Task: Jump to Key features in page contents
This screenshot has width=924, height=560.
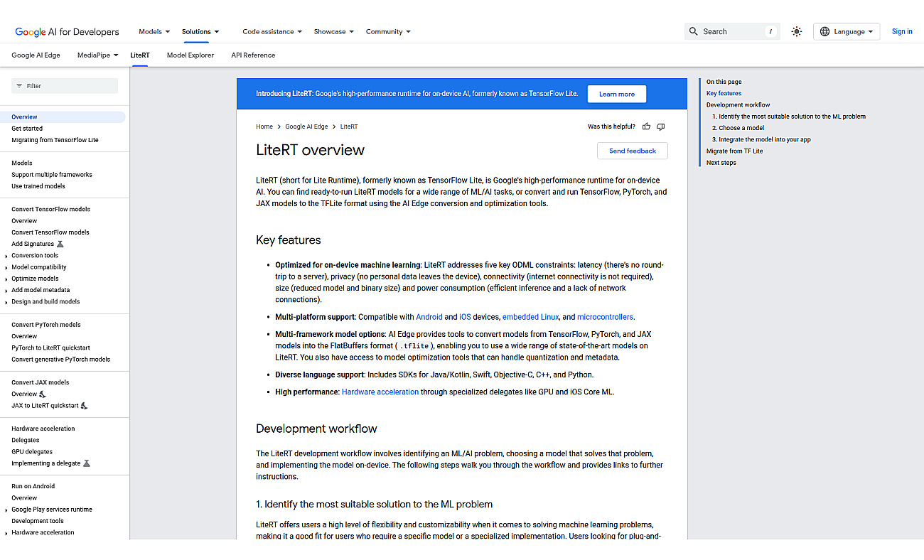Action: (724, 93)
